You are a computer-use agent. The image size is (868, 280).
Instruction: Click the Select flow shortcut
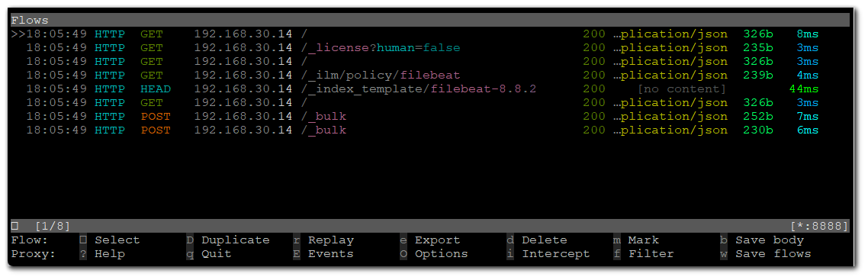pyautogui.click(x=117, y=240)
